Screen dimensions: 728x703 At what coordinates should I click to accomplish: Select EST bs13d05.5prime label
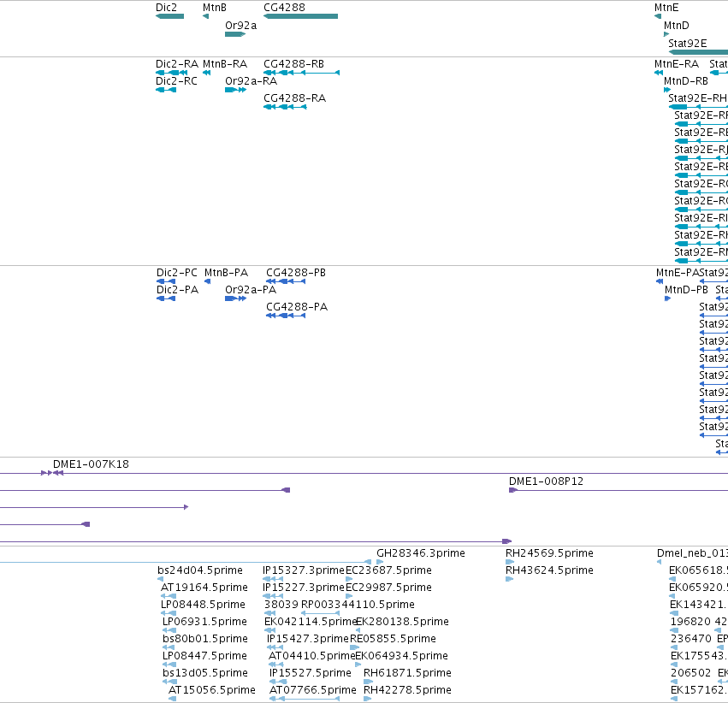pos(205,673)
